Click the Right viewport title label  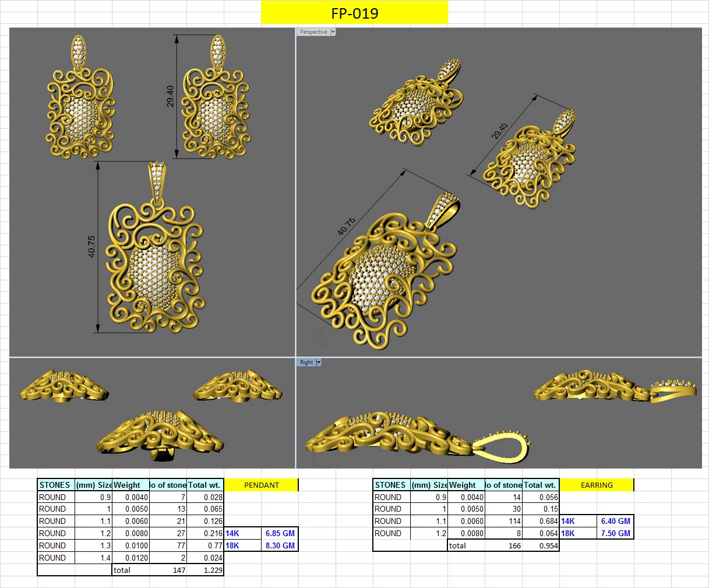click(x=305, y=362)
